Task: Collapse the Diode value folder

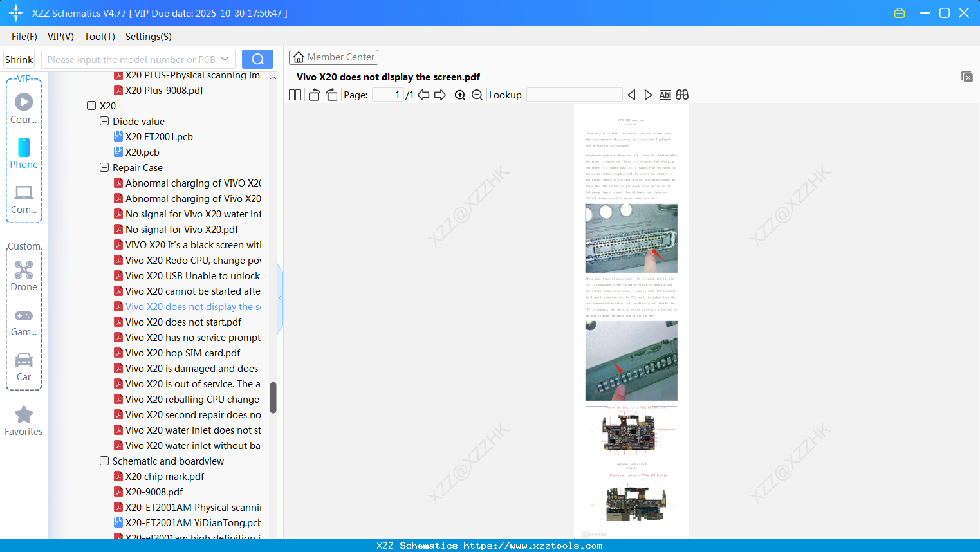Action: pos(104,121)
